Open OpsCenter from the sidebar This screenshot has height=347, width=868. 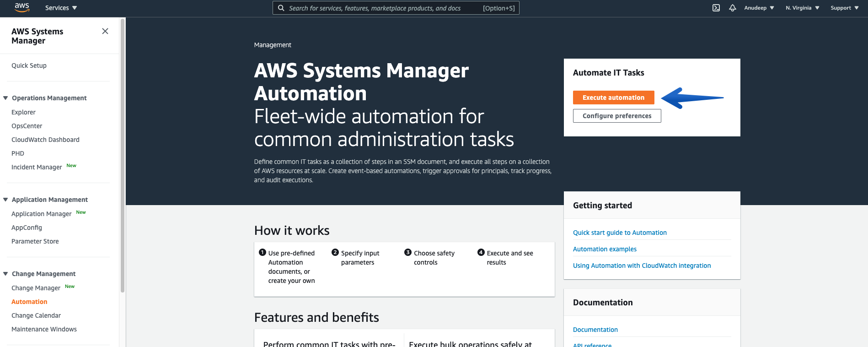tap(27, 126)
